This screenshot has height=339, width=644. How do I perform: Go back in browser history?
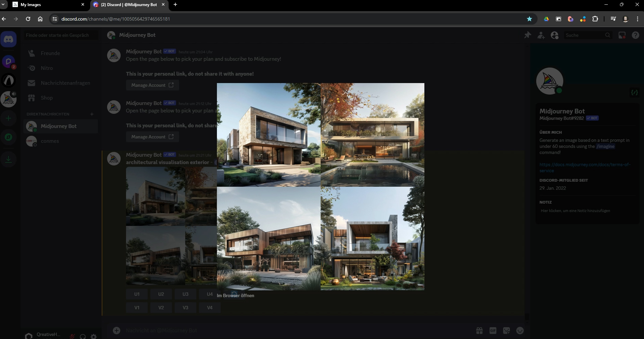(4, 19)
